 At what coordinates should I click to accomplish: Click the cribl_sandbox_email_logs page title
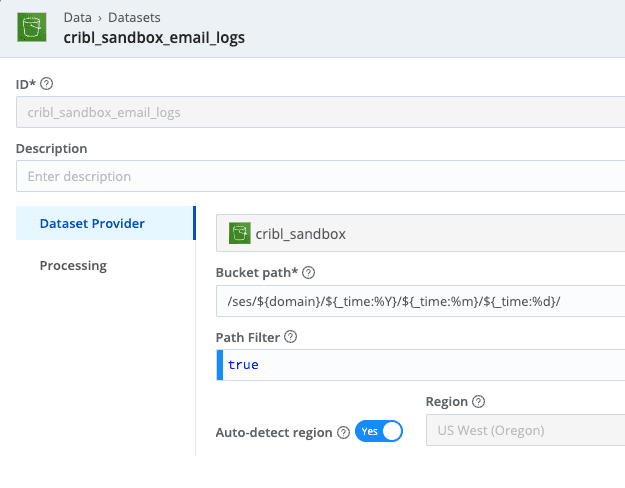pos(154,38)
